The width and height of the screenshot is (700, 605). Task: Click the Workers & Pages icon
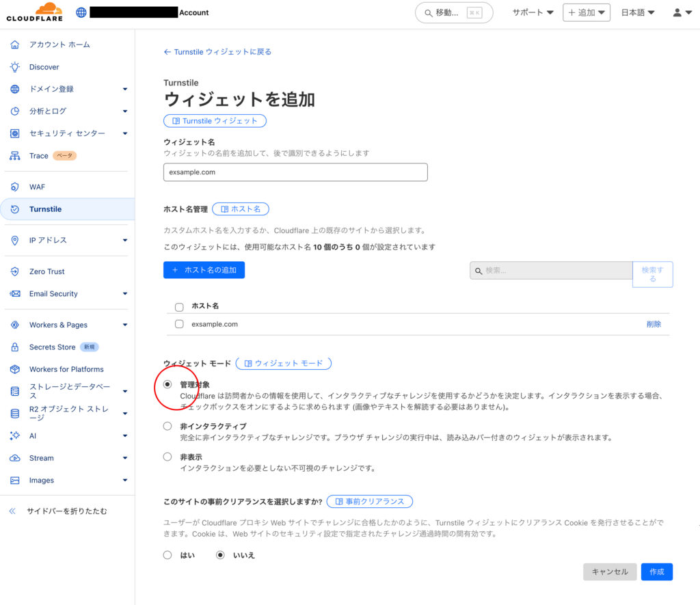tap(15, 325)
